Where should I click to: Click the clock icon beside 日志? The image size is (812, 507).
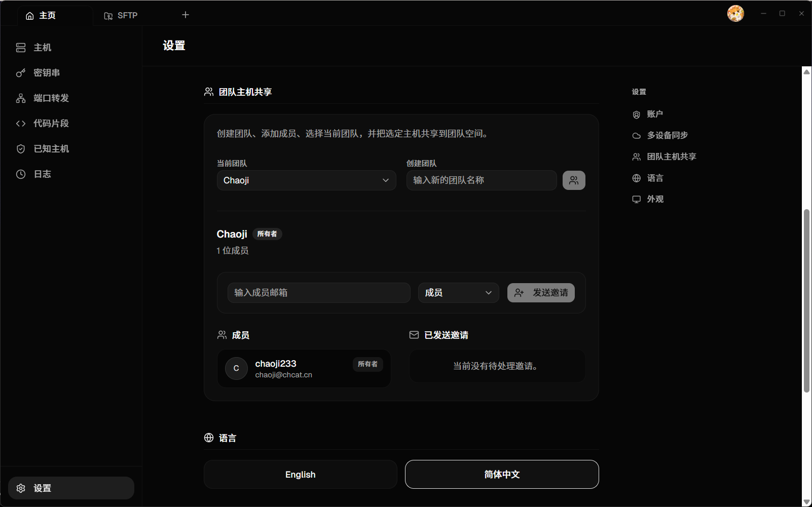click(21, 174)
